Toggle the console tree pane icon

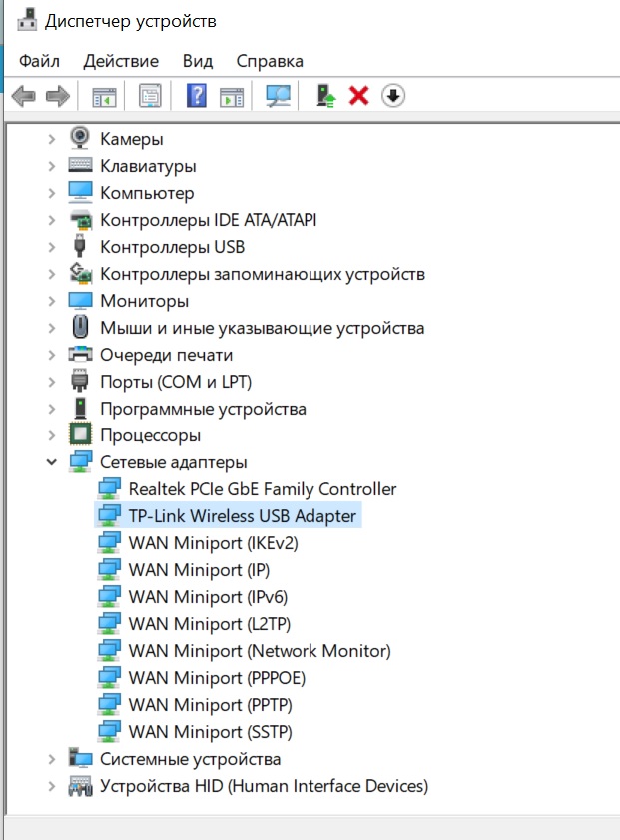[x=104, y=97]
